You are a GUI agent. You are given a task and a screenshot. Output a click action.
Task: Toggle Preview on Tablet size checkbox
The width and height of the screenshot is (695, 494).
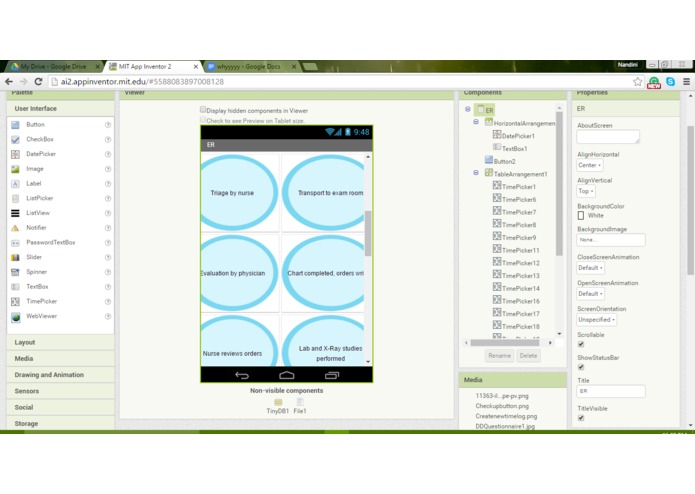(x=203, y=120)
